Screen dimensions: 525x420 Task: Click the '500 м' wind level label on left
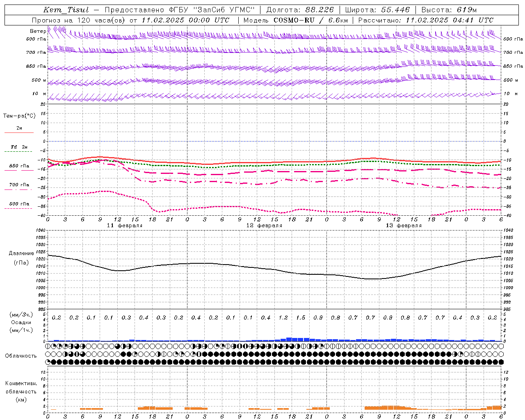(x=39, y=80)
